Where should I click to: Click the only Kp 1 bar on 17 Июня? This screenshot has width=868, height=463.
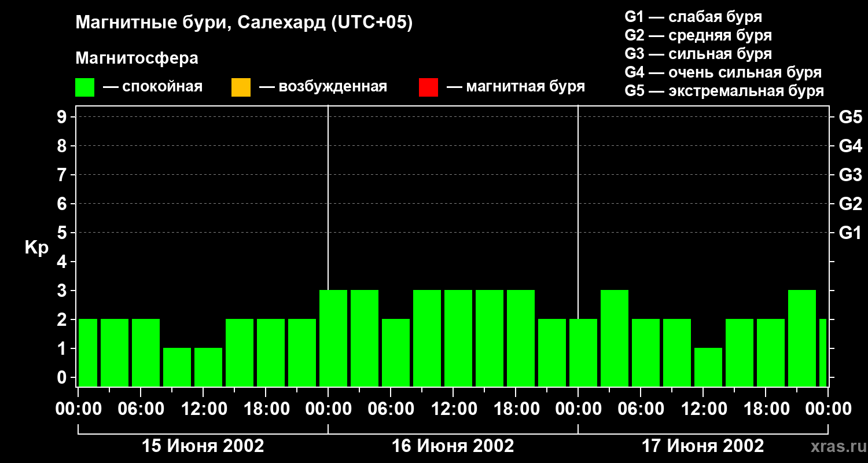click(x=708, y=367)
